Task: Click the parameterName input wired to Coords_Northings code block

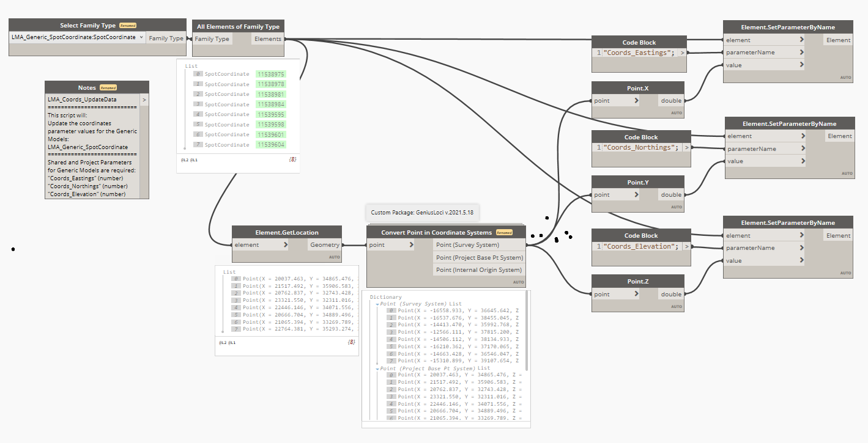Action: click(x=765, y=148)
